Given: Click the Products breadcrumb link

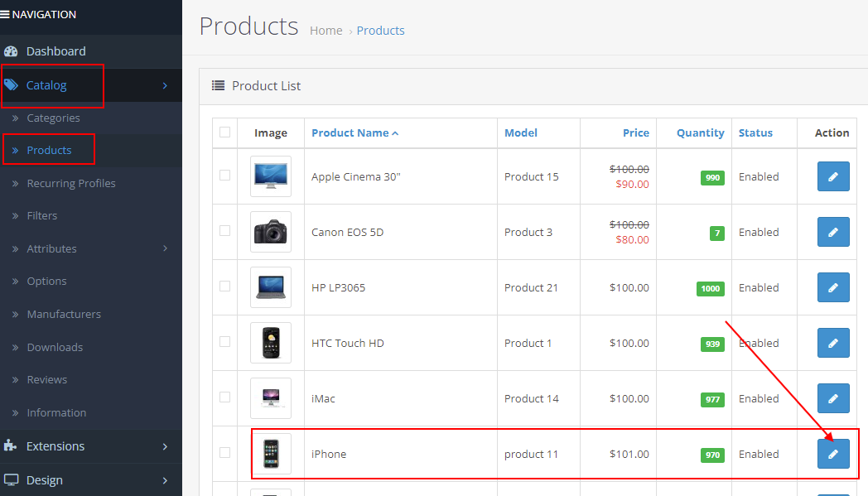Looking at the screenshot, I should click(380, 31).
